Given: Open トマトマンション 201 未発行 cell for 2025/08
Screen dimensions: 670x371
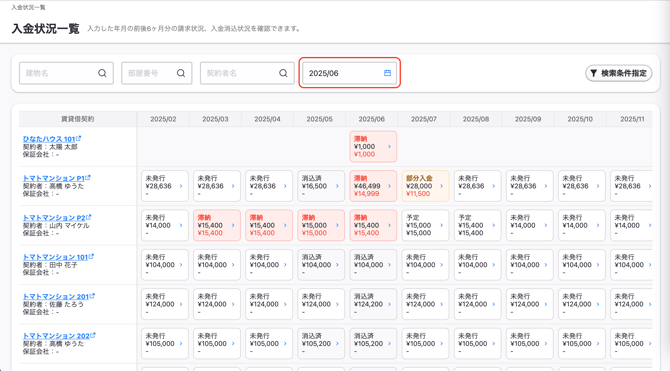Looking at the screenshot, I should [477, 304].
